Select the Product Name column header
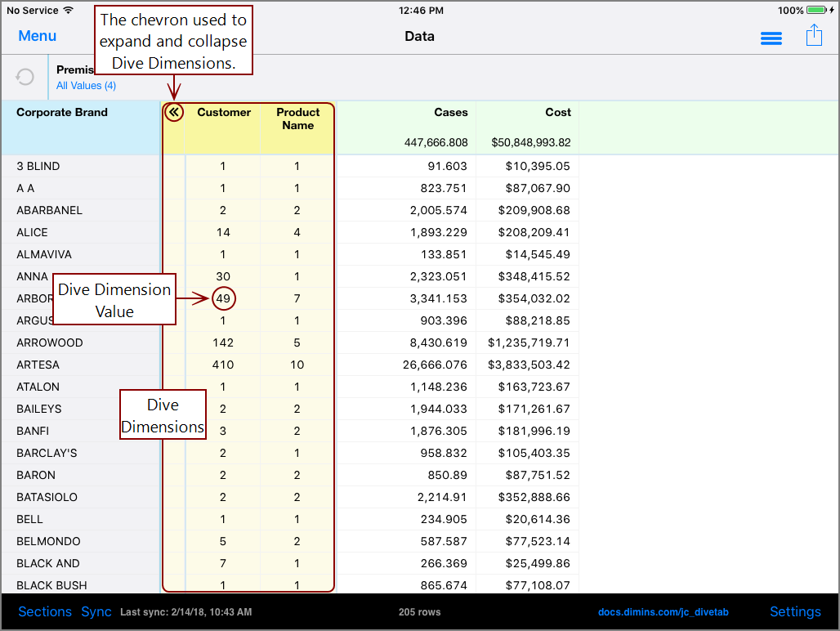The width and height of the screenshot is (840, 631). [x=297, y=119]
